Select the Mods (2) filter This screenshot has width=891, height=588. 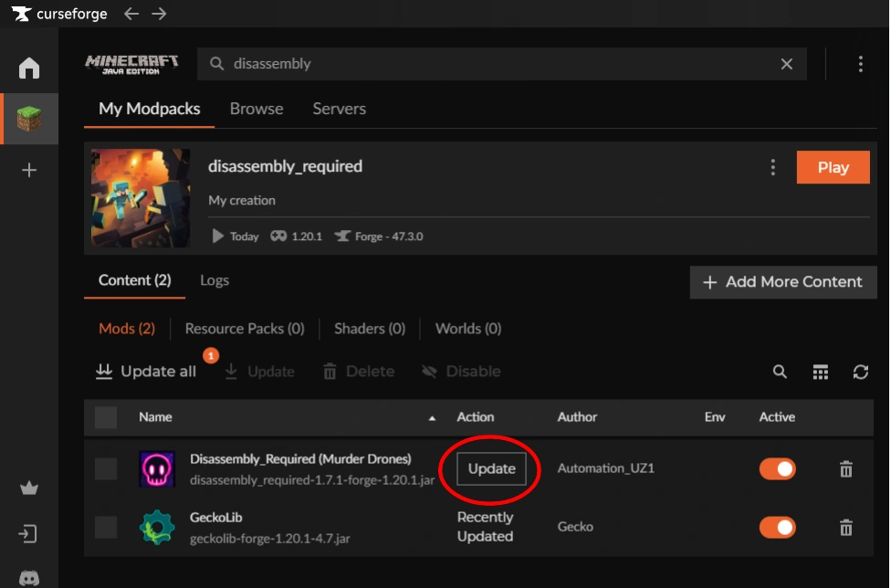point(127,329)
